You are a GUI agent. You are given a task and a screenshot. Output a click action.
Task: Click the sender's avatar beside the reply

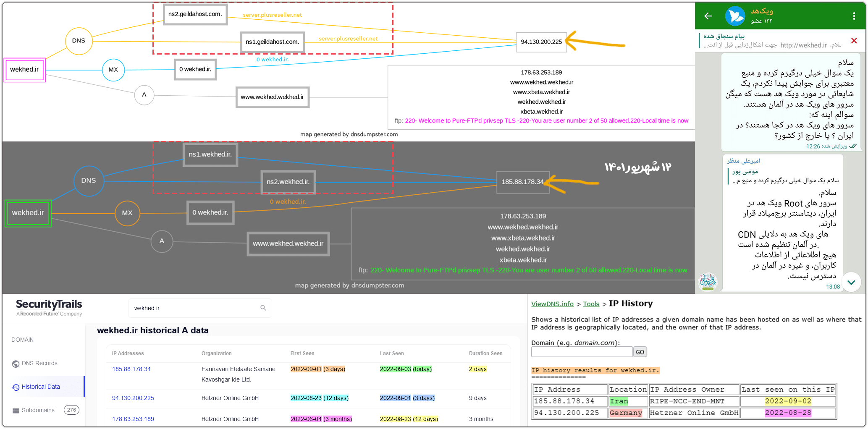708,282
